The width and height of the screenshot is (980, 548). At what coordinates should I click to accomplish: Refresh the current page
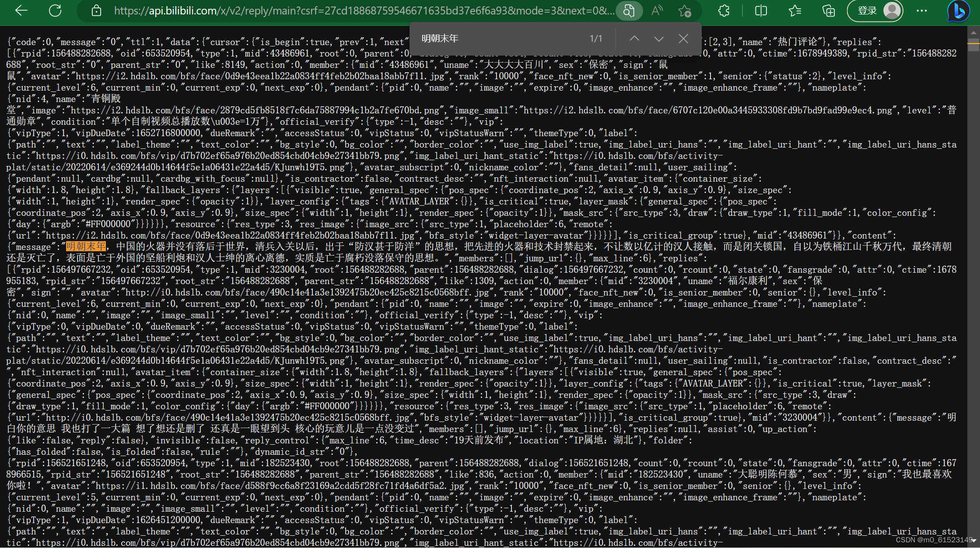(55, 11)
